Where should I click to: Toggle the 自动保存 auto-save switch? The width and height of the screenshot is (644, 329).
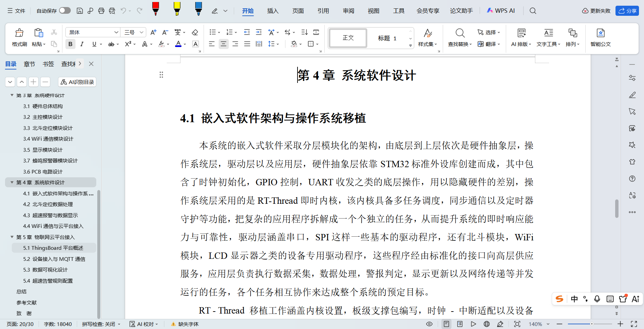pyautogui.click(x=65, y=10)
